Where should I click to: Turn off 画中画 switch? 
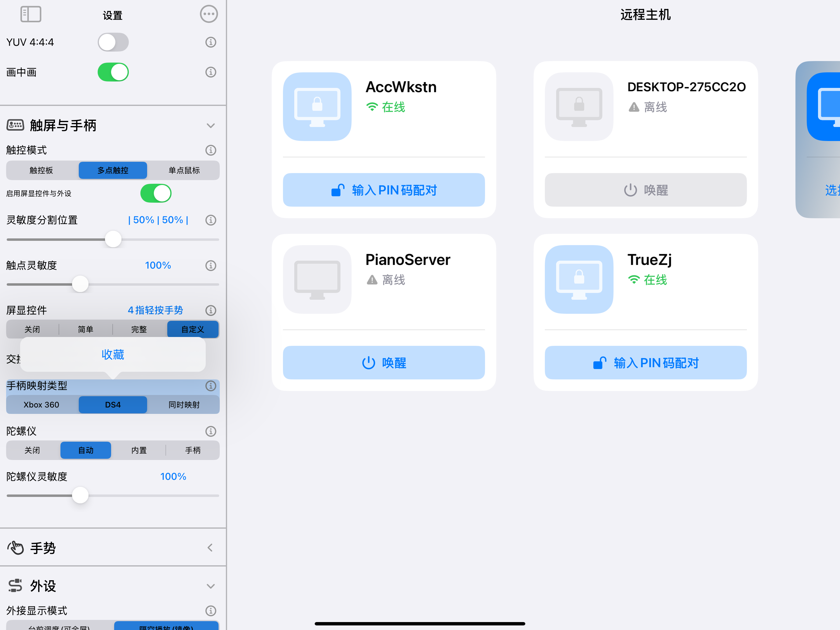(x=113, y=72)
